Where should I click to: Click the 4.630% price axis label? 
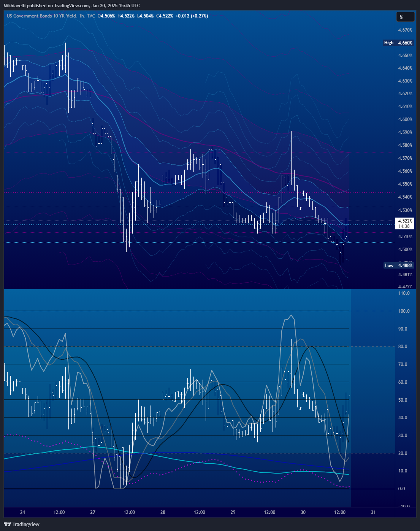405,81
